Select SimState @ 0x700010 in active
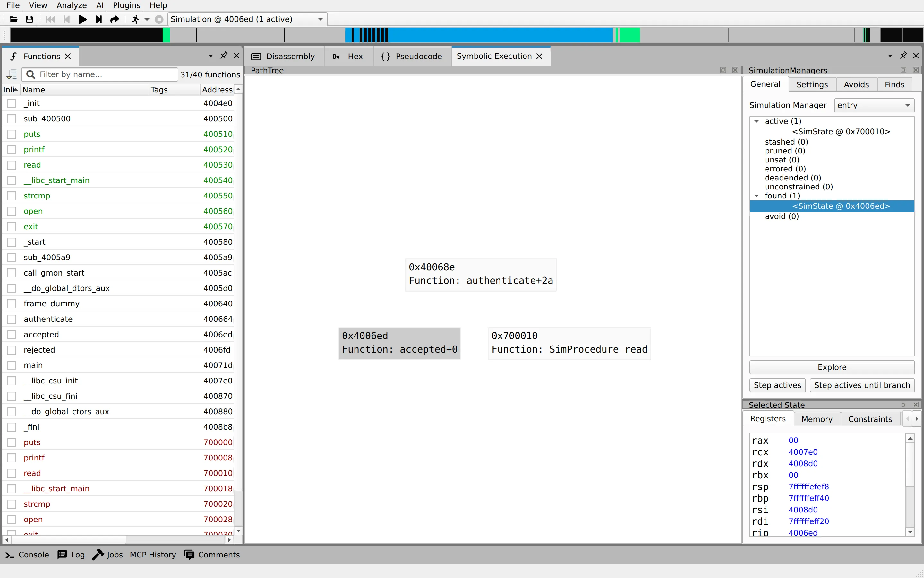924x578 pixels. click(841, 132)
